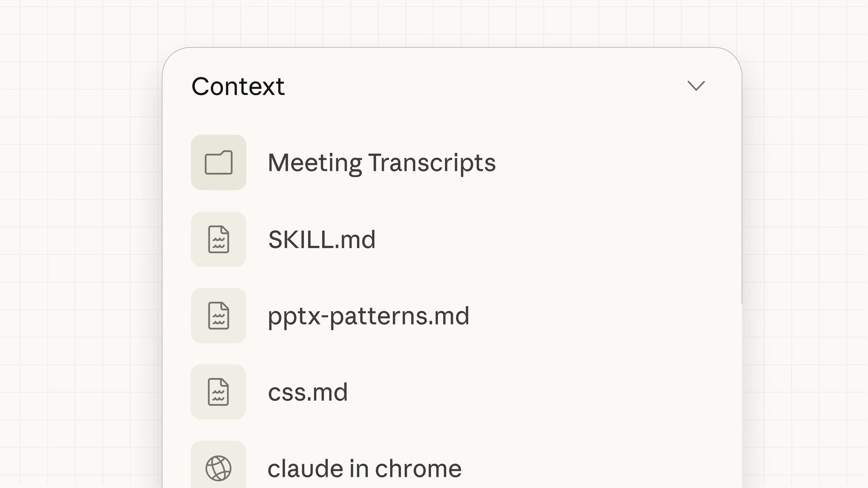
Task: Click the Context panel heading text
Action: (238, 87)
